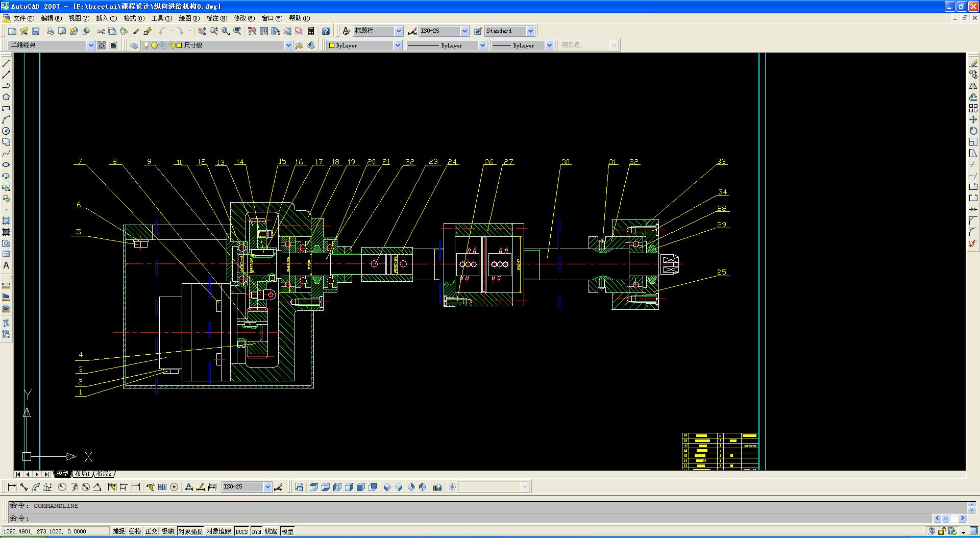Select the Circle drawing tool

6,131
